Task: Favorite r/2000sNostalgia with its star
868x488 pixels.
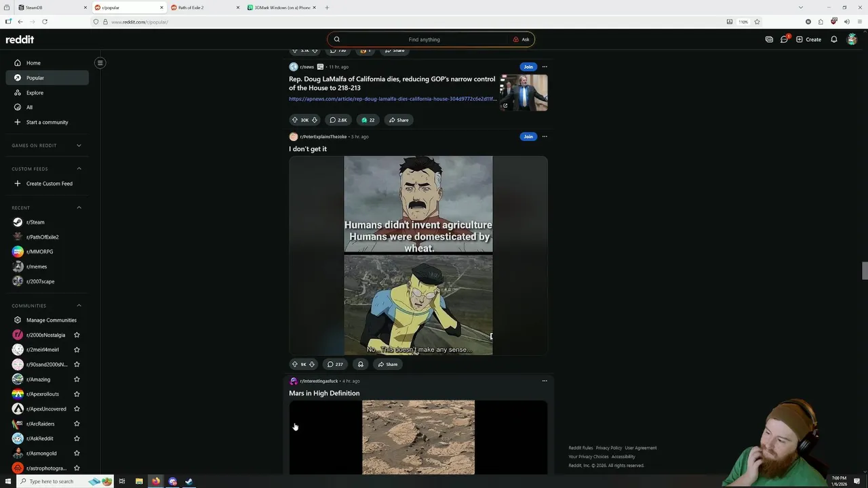Action: (77, 335)
